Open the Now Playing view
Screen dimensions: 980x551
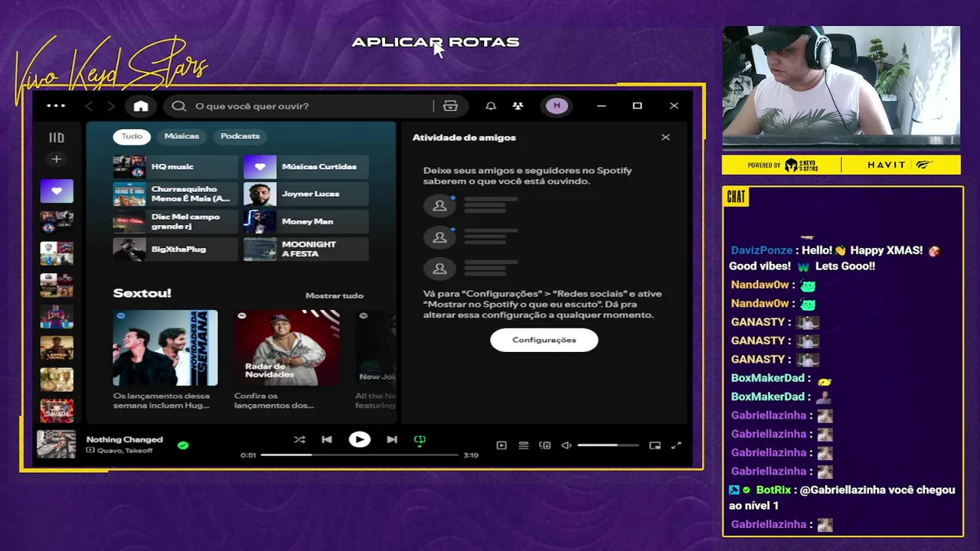[x=501, y=445]
